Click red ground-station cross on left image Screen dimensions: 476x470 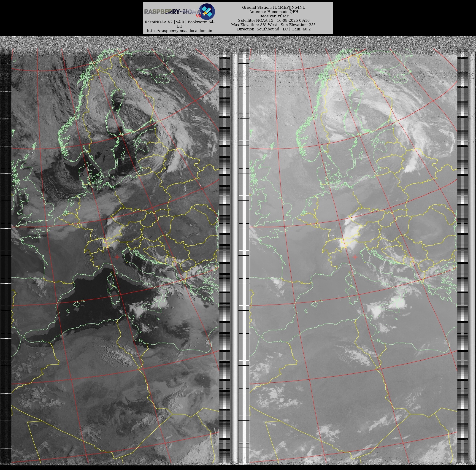tap(117, 257)
